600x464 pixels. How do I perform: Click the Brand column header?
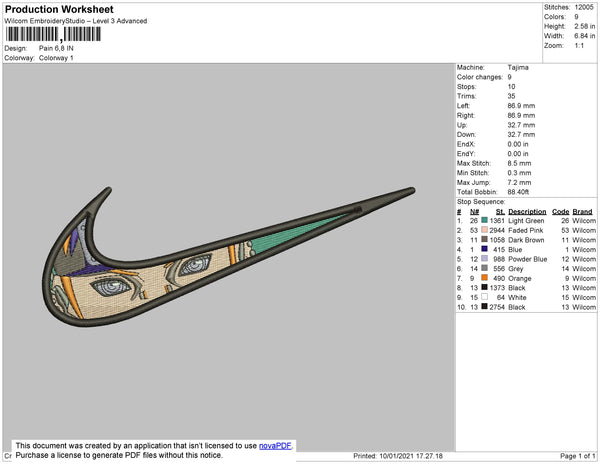tap(582, 212)
